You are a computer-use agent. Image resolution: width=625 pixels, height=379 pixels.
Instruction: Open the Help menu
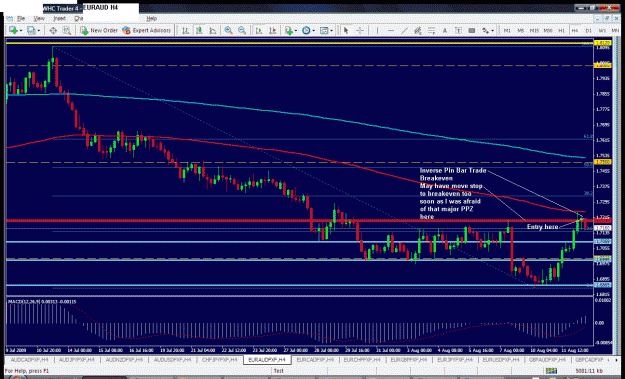pos(151,18)
